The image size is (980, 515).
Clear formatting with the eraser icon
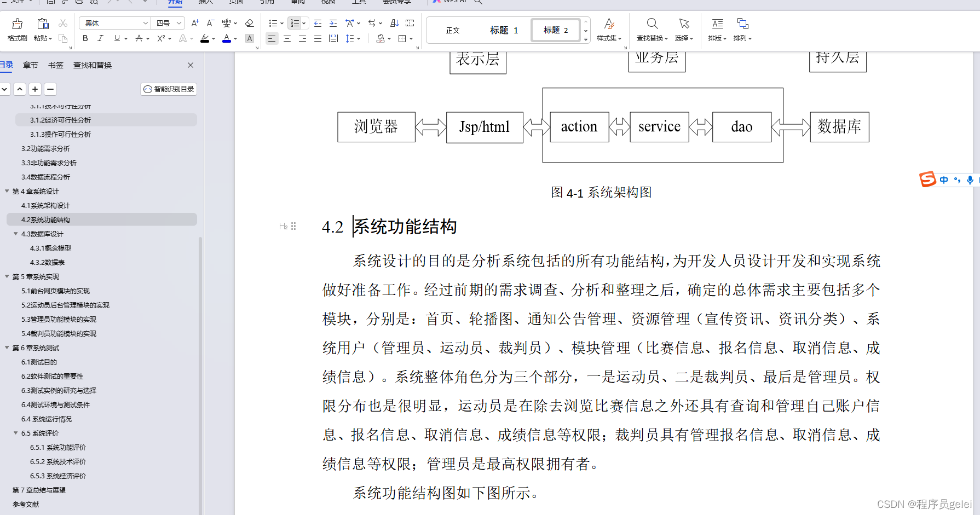[249, 23]
